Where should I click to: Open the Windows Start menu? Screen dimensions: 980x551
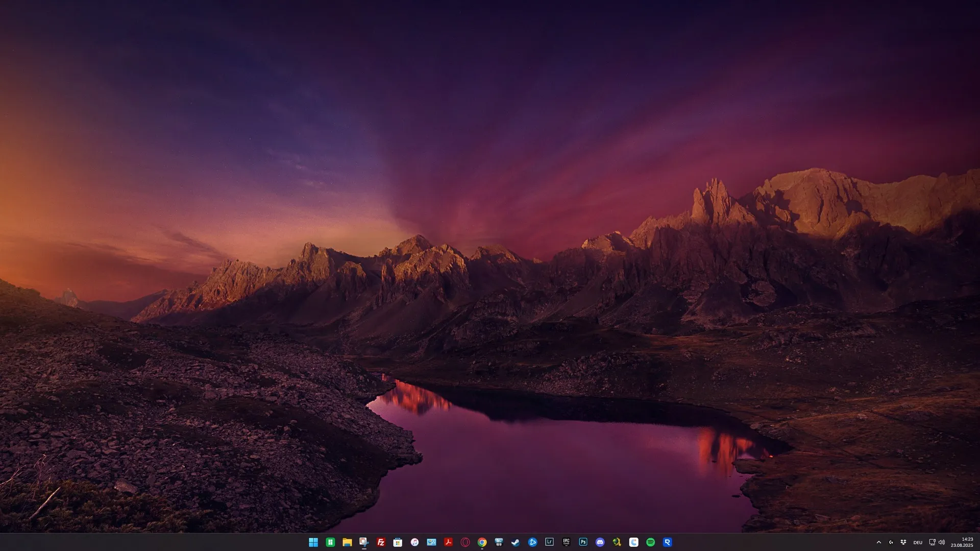tap(313, 542)
